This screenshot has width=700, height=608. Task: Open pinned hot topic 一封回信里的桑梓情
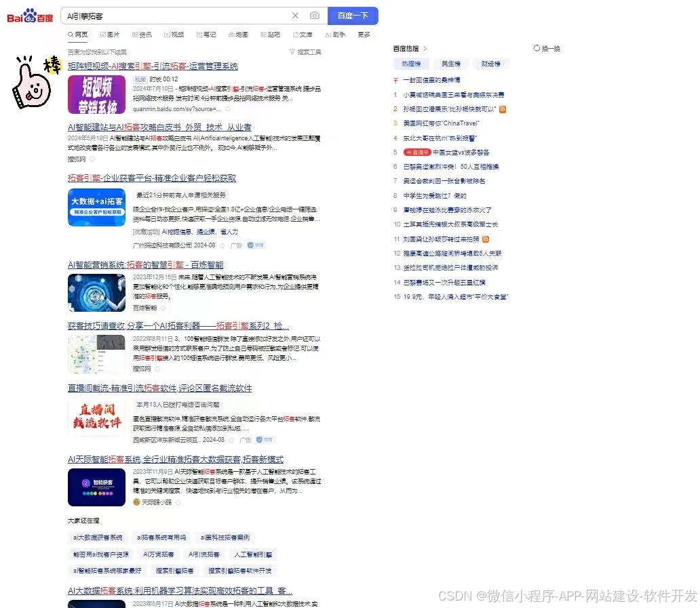(431, 80)
